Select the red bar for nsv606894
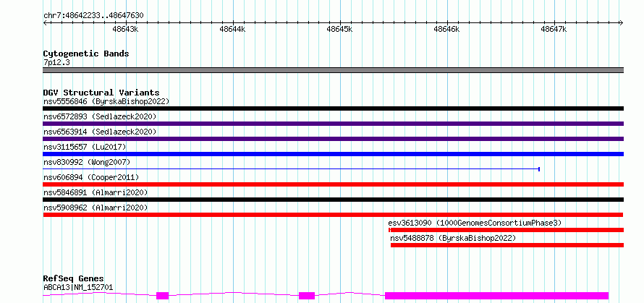644x303 pixels. click(333, 184)
